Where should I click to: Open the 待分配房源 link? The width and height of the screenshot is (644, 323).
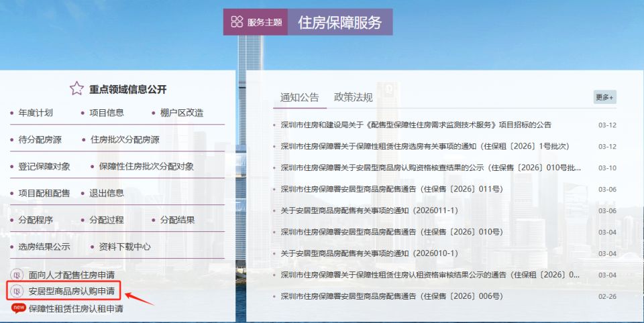[x=40, y=139]
